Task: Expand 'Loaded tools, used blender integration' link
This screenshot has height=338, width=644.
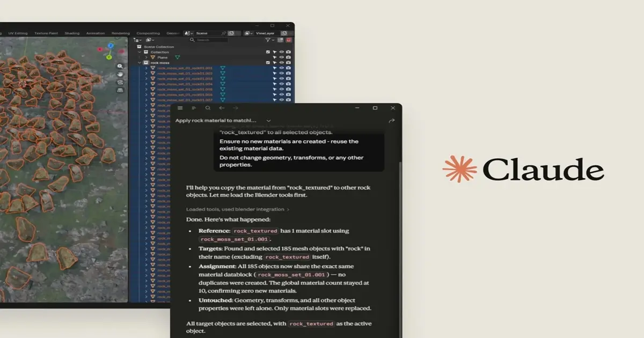Action: pyautogui.click(x=238, y=209)
